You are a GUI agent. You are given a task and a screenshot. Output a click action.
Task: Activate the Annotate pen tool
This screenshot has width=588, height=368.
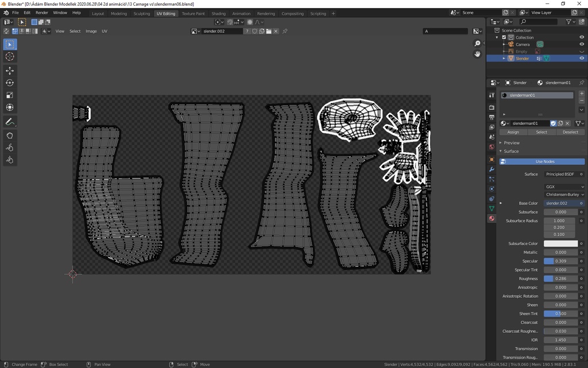pyautogui.click(x=10, y=122)
